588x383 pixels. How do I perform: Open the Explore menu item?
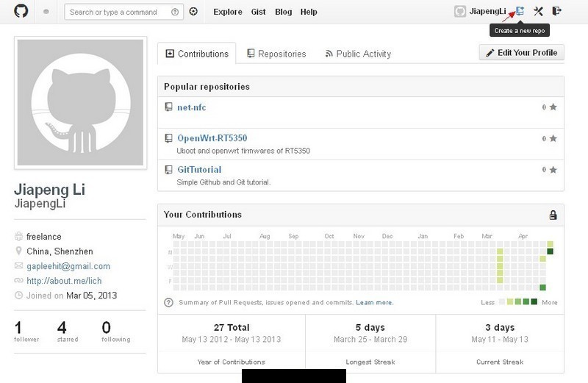[x=228, y=12]
